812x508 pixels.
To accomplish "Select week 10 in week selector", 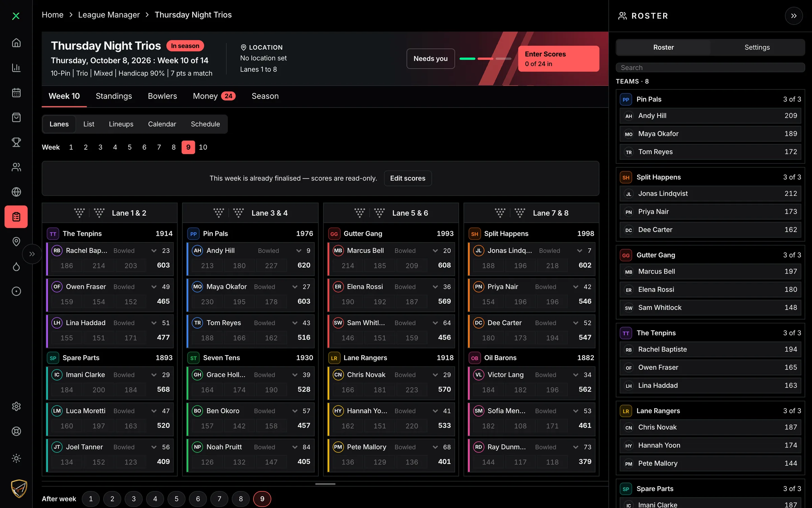I will click(x=203, y=147).
